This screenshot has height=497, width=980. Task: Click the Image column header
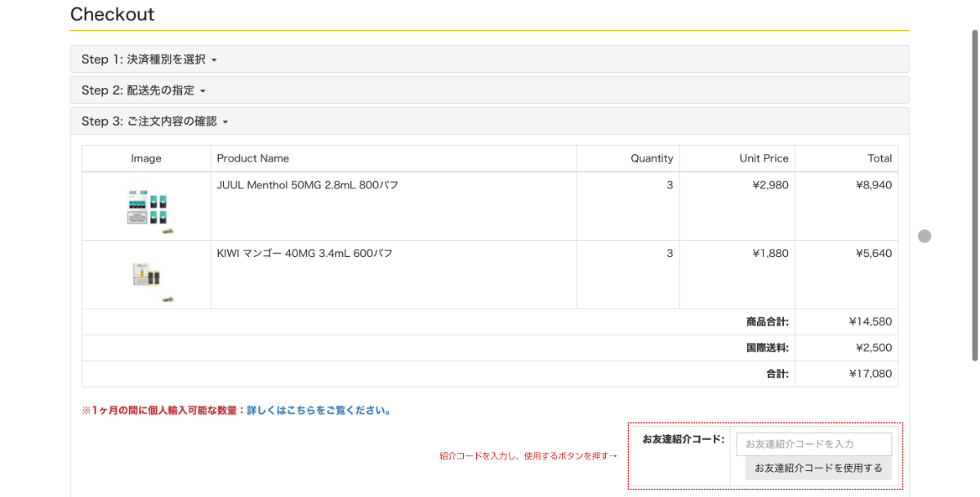click(x=146, y=158)
